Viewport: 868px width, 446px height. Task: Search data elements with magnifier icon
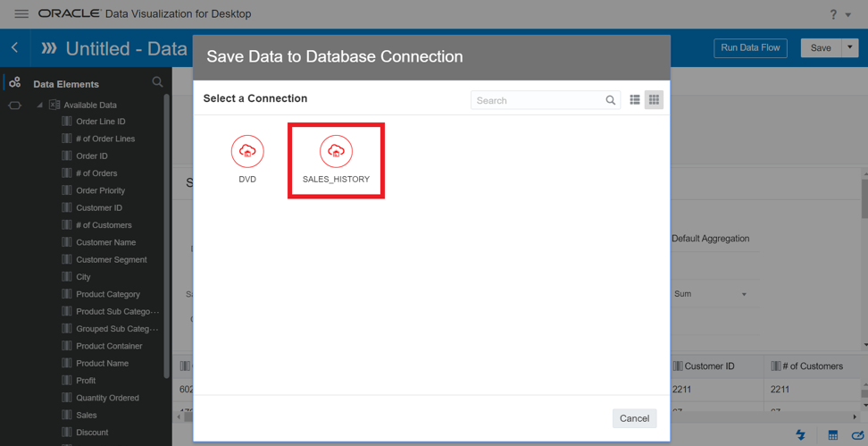pyautogui.click(x=158, y=82)
